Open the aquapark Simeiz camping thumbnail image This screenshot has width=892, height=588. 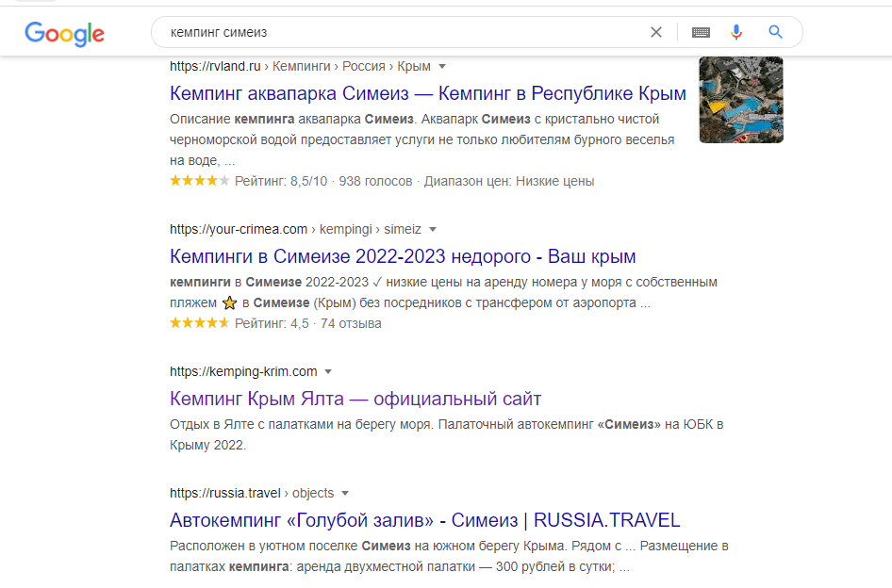click(741, 100)
